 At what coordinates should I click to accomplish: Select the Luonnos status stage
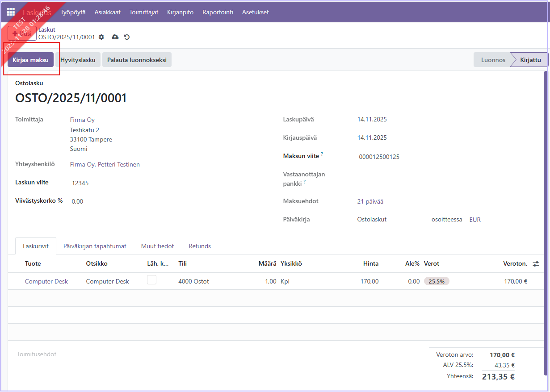pos(493,60)
